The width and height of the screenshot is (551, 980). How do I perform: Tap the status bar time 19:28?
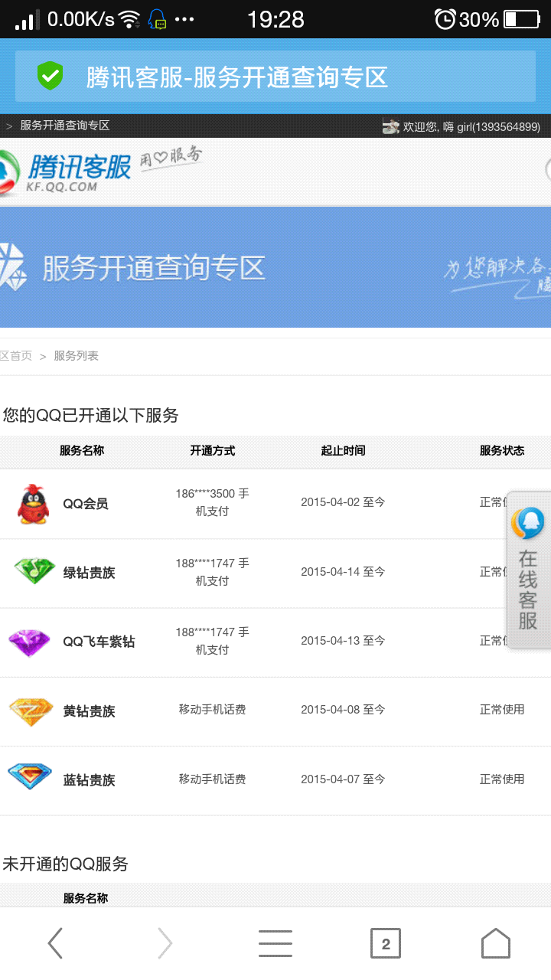[275, 19]
